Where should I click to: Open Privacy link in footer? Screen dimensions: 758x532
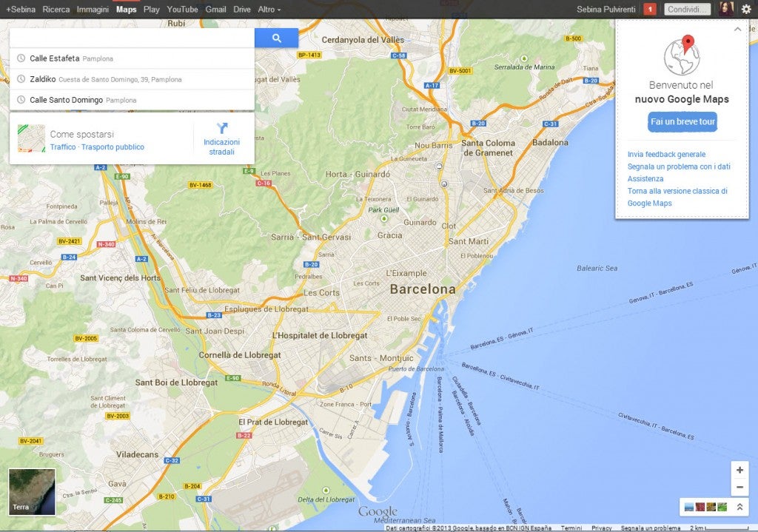point(601,528)
